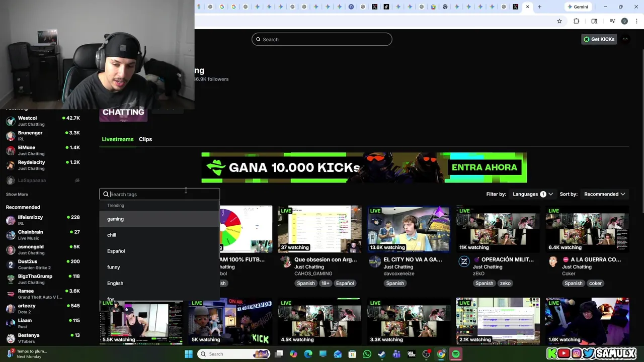
Task: Open the Chrome three-dot menu
Action: 636,21
